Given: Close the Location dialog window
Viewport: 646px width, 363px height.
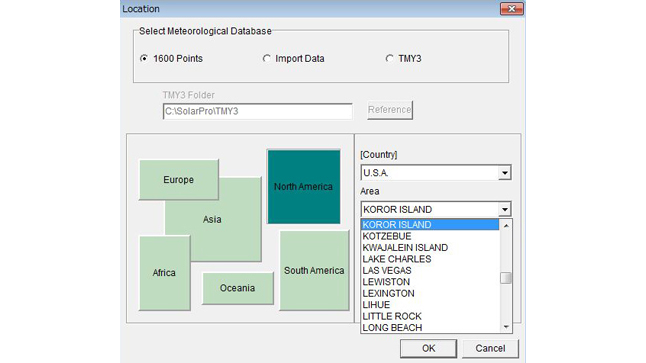Looking at the screenshot, I should (x=512, y=9).
